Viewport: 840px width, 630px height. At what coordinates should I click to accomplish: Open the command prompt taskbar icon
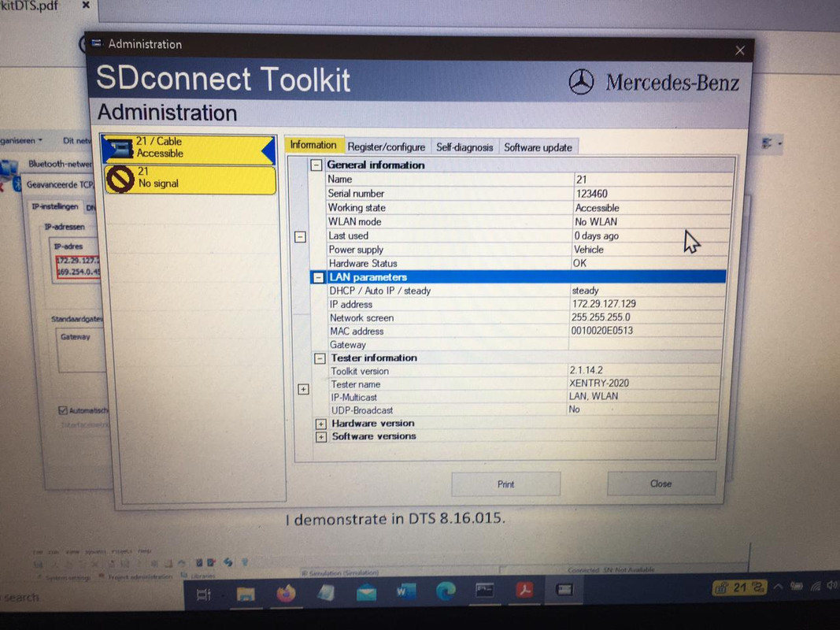485,591
